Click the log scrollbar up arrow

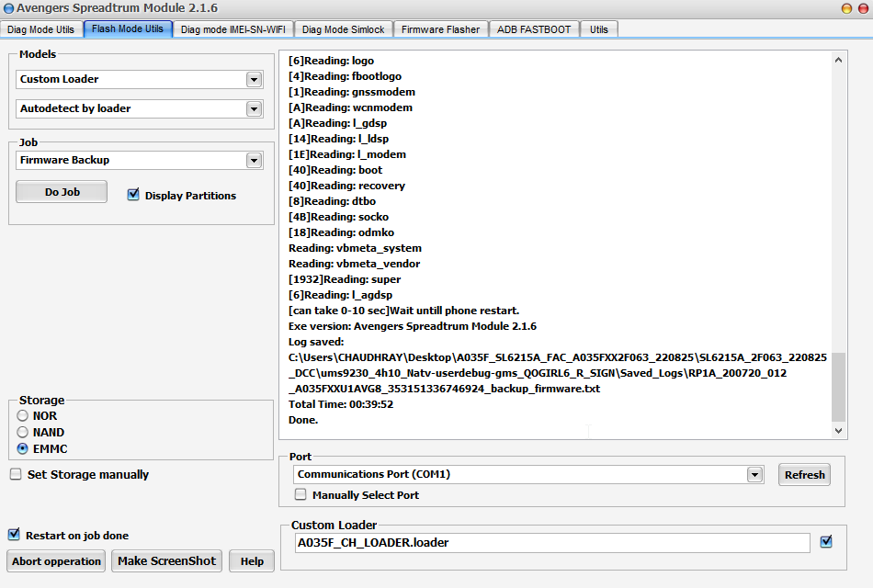(838, 60)
